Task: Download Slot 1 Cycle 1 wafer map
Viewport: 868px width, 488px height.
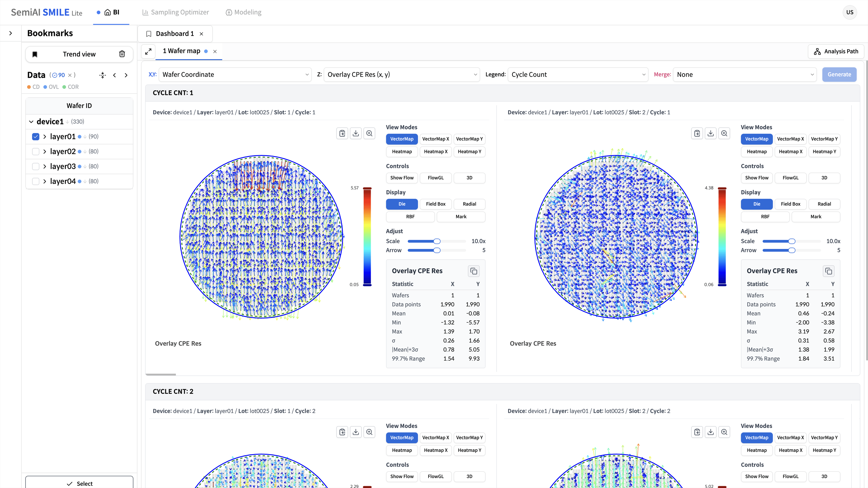Action: pos(356,133)
